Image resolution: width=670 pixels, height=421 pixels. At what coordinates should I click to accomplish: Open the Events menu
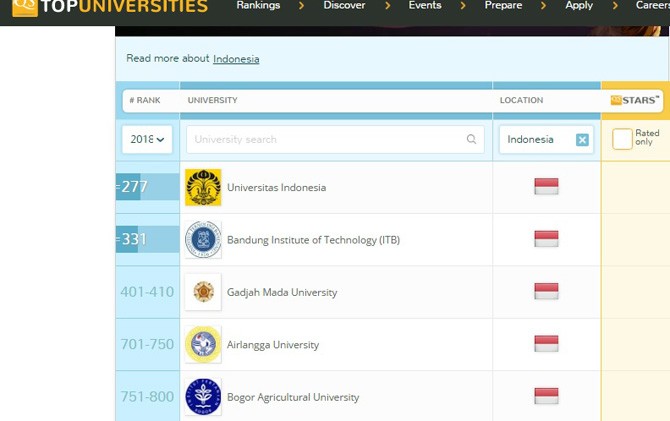point(425,6)
